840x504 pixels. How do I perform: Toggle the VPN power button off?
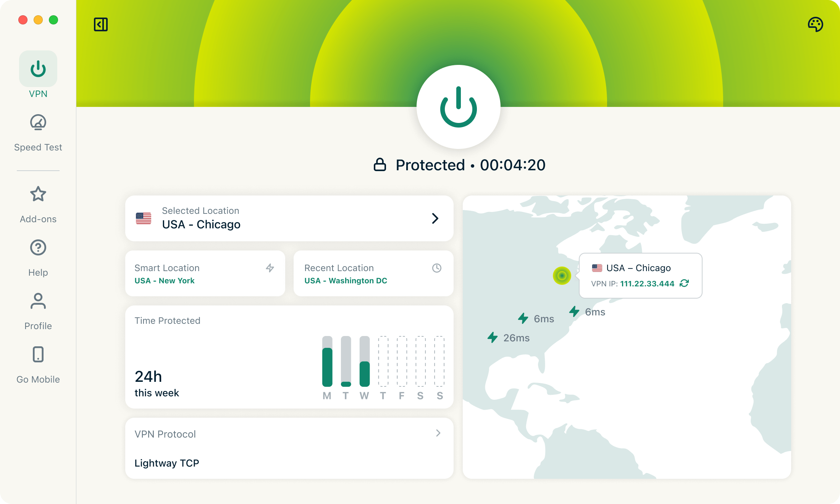pyautogui.click(x=458, y=107)
